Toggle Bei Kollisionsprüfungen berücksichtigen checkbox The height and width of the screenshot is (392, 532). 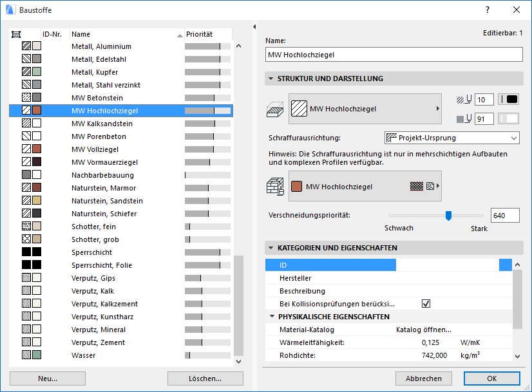426,304
